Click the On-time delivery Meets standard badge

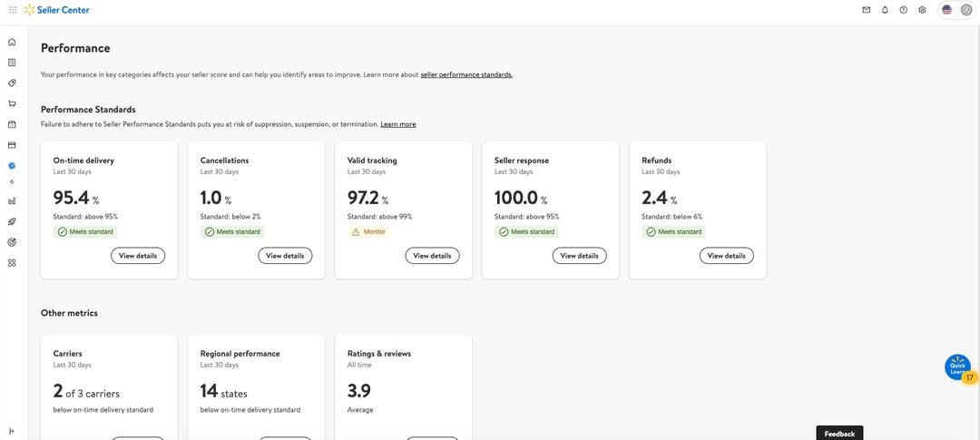[85, 232]
